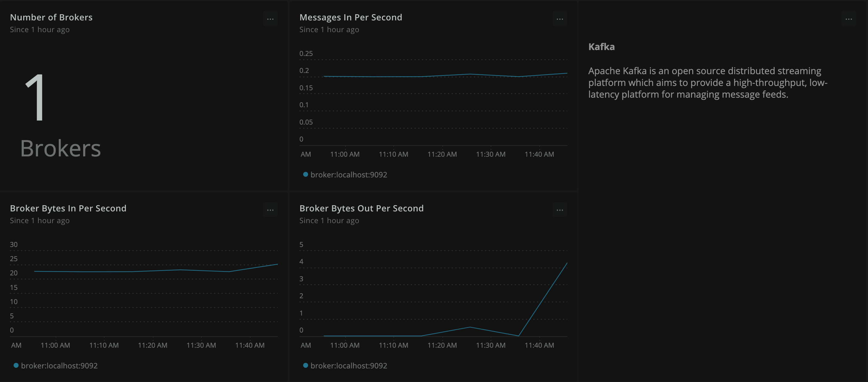Screen dimensions: 868x382
Task: Click the Number of Brokers title
Action: click(x=51, y=18)
